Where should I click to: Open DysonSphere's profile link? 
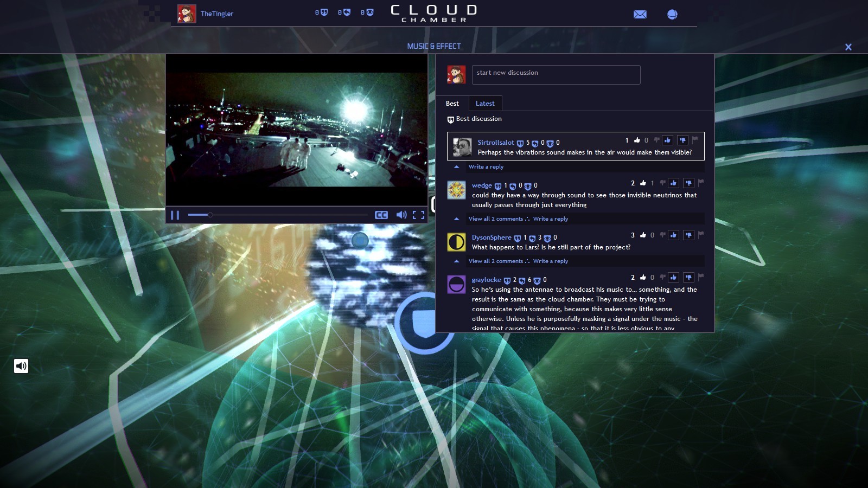pos(492,237)
